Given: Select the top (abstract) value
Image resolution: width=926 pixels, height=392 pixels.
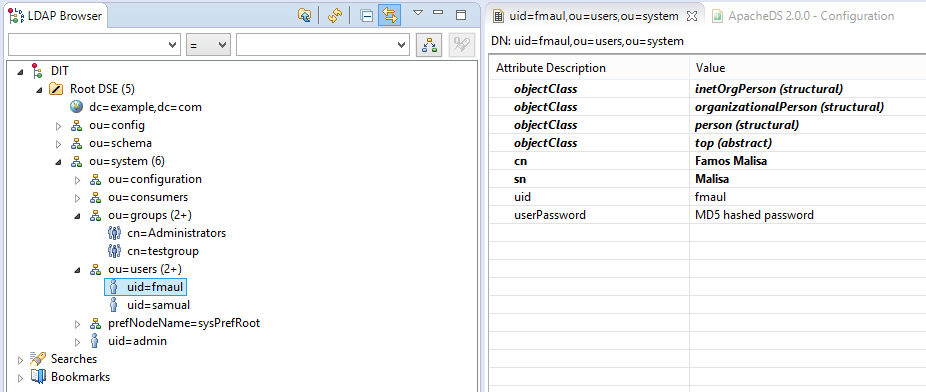Looking at the screenshot, I should [x=733, y=143].
